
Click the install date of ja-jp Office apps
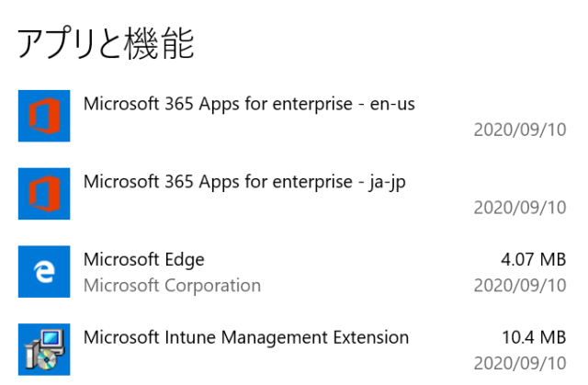(x=520, y=208)
